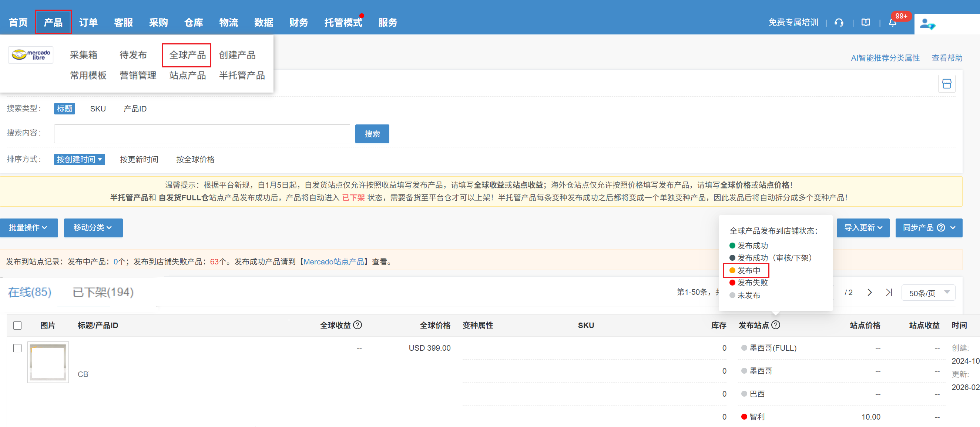980x427 pixels.
Task: Jump to the last page arrow
Action: click(x=889, y=292)
